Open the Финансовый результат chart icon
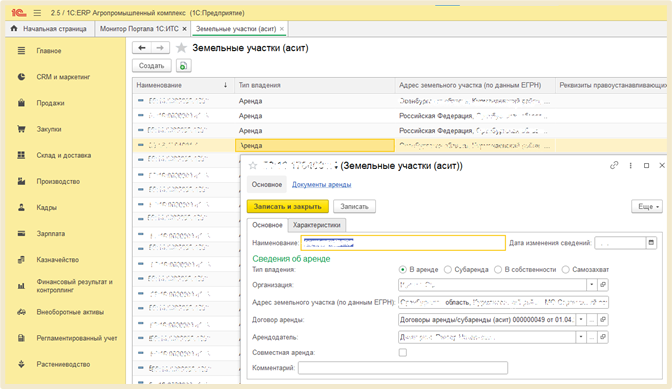672x389 pixels. click(21, 286)
